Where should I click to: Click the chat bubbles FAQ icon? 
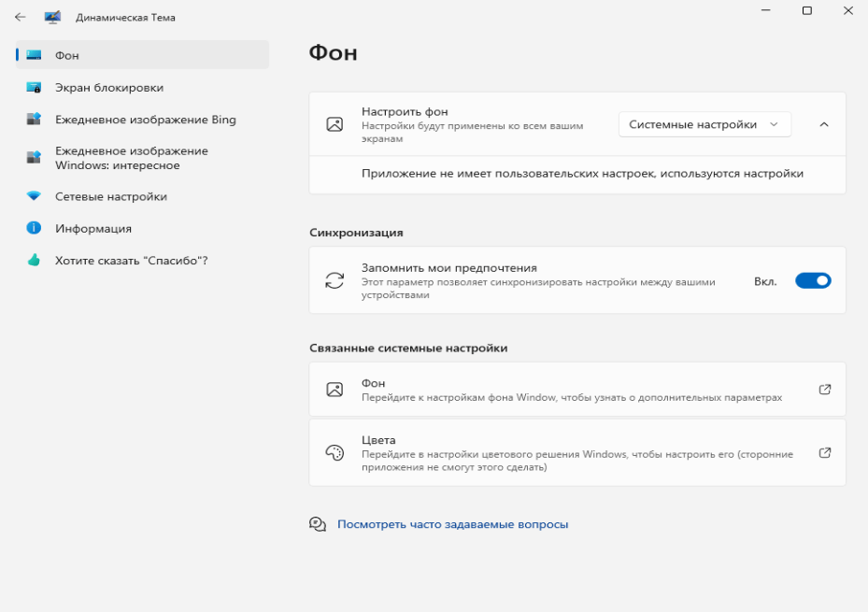[318, 524]
